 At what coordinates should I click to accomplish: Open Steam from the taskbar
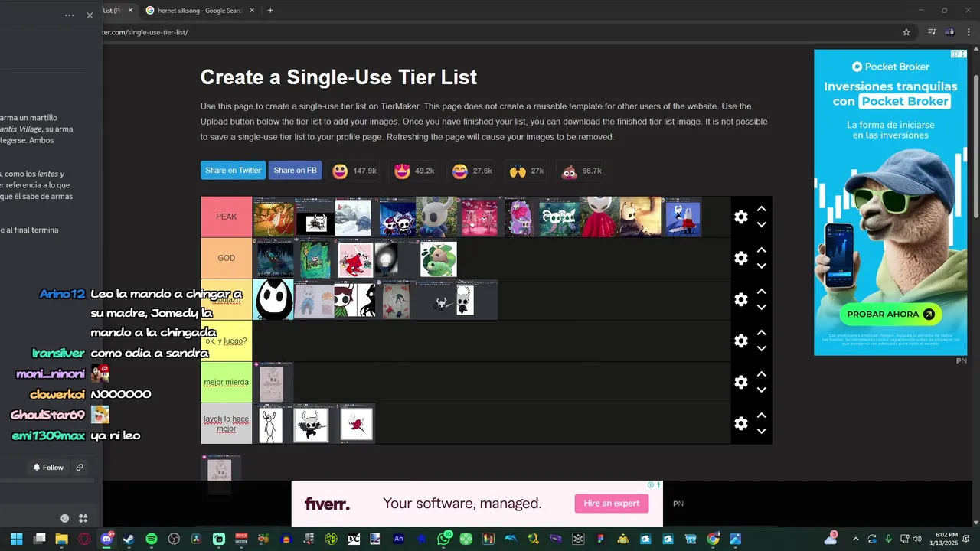129,539
